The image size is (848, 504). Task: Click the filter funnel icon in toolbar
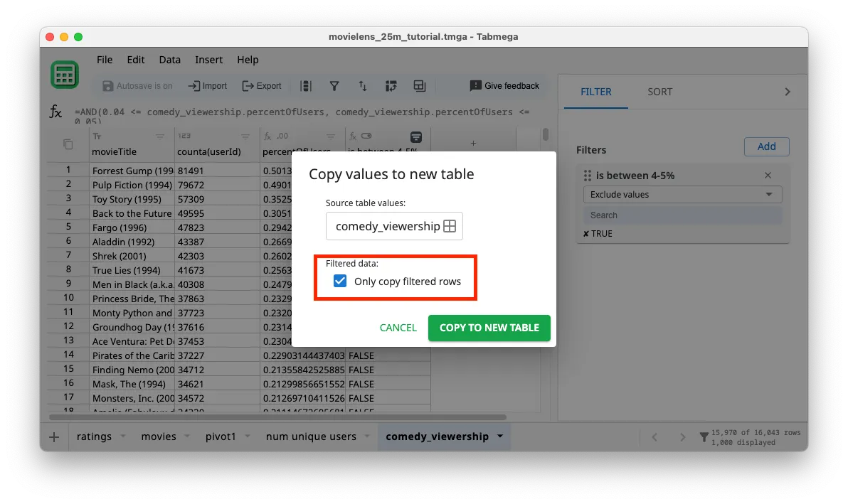pos(334,86)
